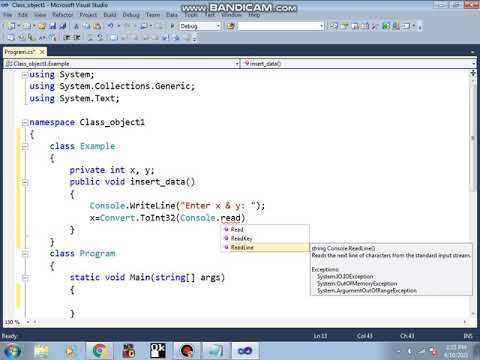Open the Team menu
The height and width of the screenshot is (360, 480).
(x=153, y=15)
